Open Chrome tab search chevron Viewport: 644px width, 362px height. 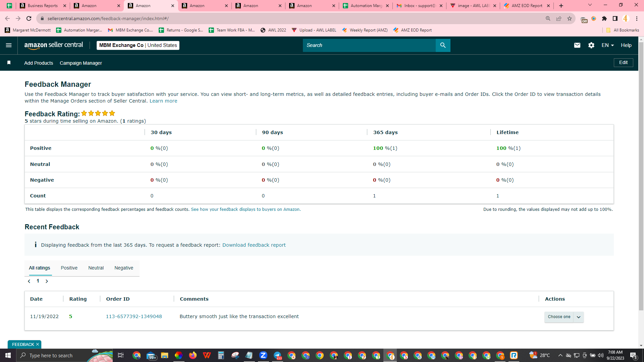(590, 5)
